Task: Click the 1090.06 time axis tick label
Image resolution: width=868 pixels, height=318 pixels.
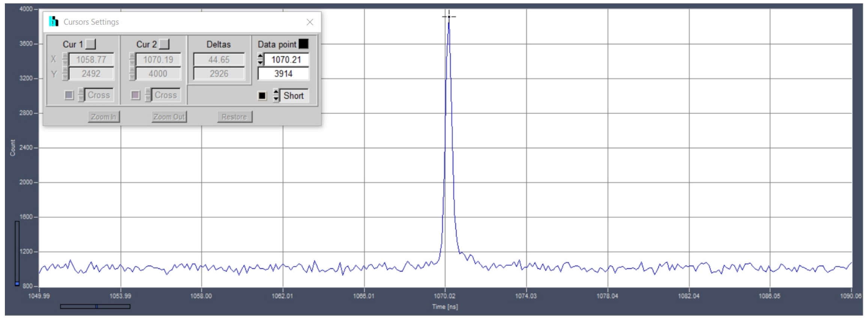Action: tap(851, 296)
